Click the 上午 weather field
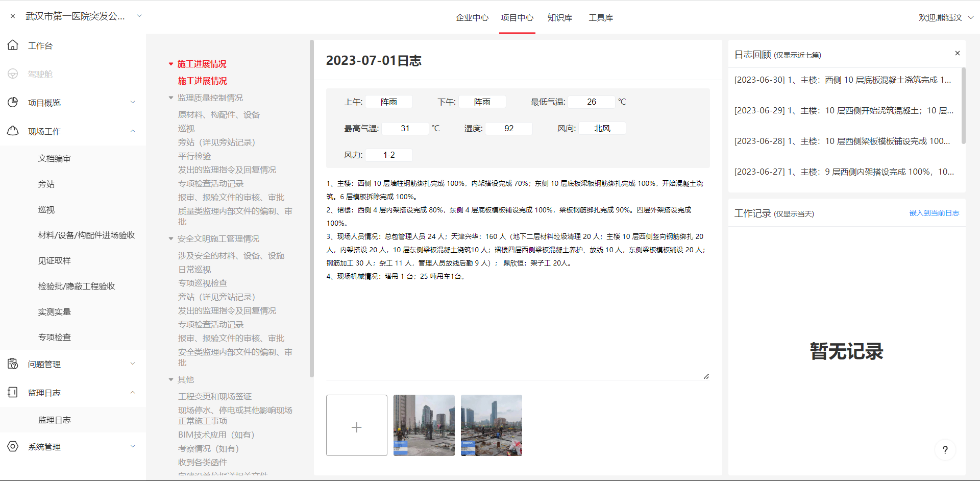 [x=389, y=102]
